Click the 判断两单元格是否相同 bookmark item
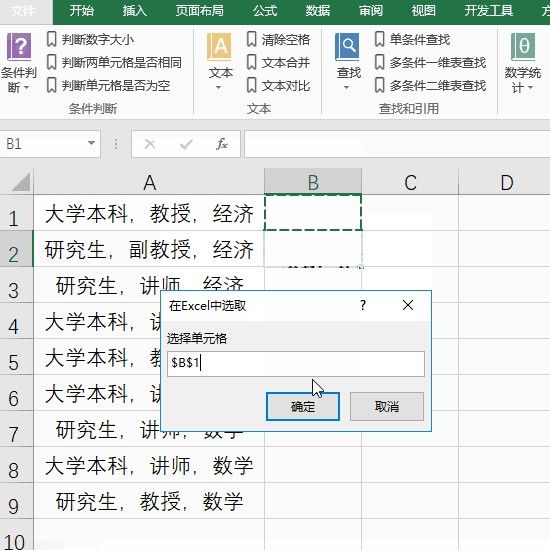Image resolution: width=550 pixels, height=550 pixels. point(114,62)
